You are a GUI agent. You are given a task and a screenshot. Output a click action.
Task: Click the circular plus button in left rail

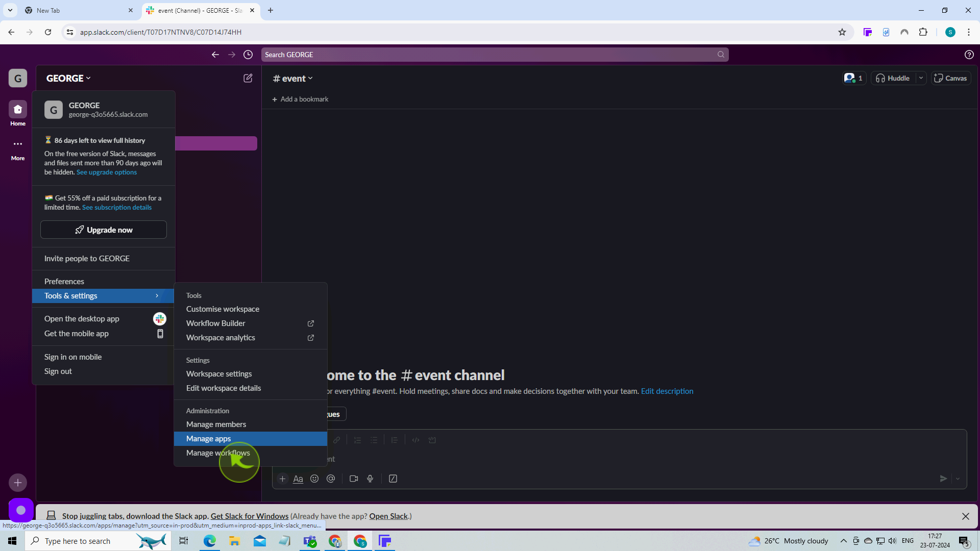click(18, 482)
